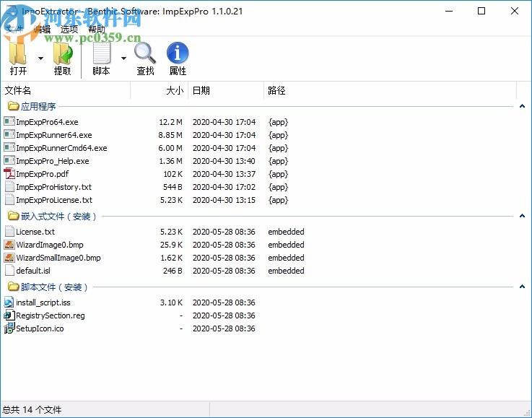This screenshot has height=418, width=532.
Task: Click the 脚本 script toolbar icon
Action: (102, 53)
